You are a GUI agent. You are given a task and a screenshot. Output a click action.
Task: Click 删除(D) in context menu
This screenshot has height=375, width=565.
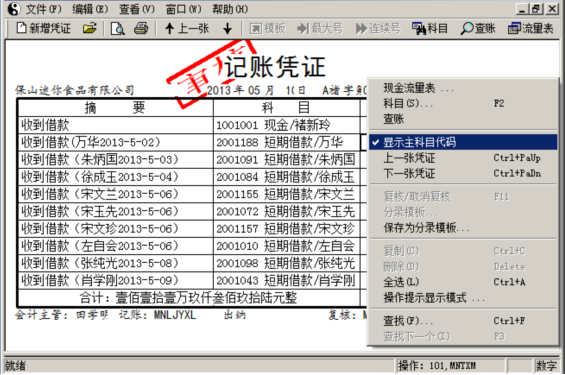tap(463, 267)
